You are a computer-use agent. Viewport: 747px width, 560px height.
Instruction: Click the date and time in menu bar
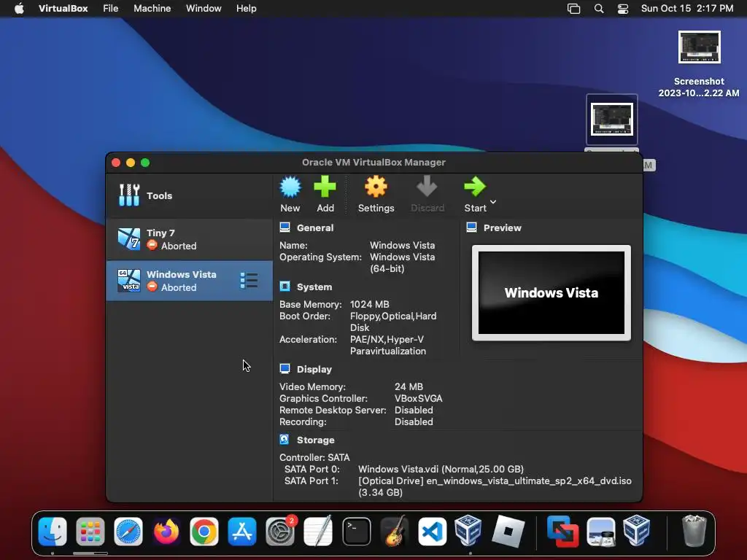pos(687,9)
